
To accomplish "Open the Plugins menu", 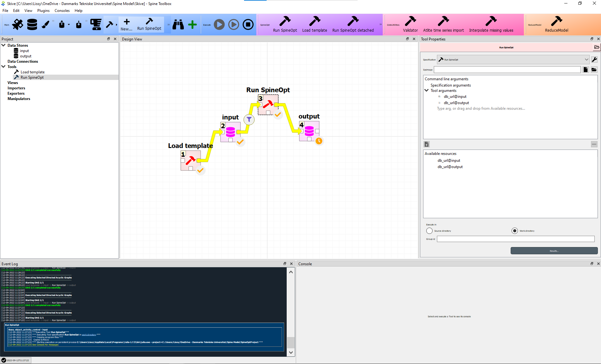I will point(43,10).
